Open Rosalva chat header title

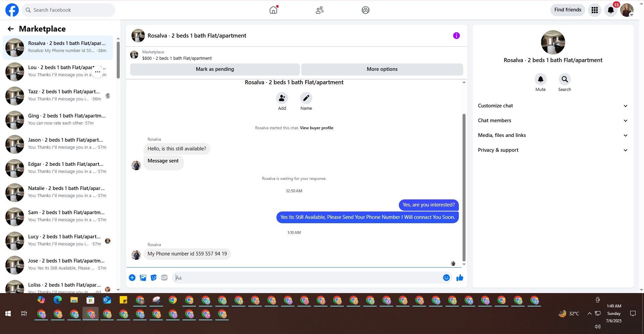click(197, 36)
